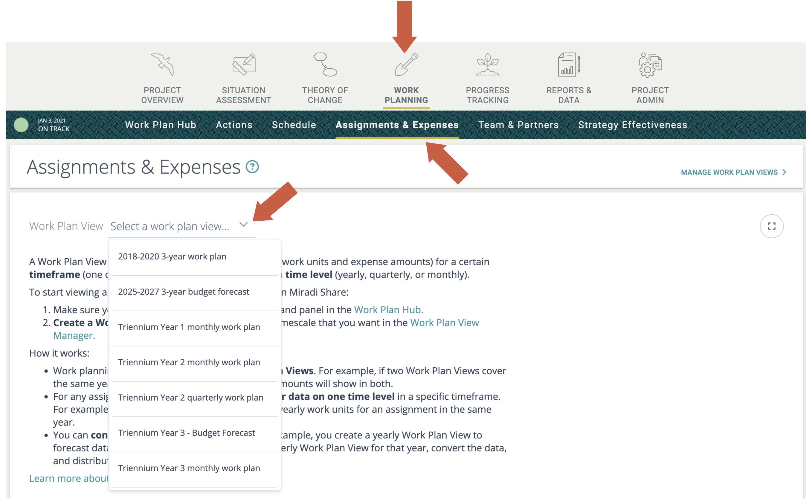Screen dimensions: 812x504
Task: Go to the Schedule tab
Action: pyautogui.click(x=294, y=125)
